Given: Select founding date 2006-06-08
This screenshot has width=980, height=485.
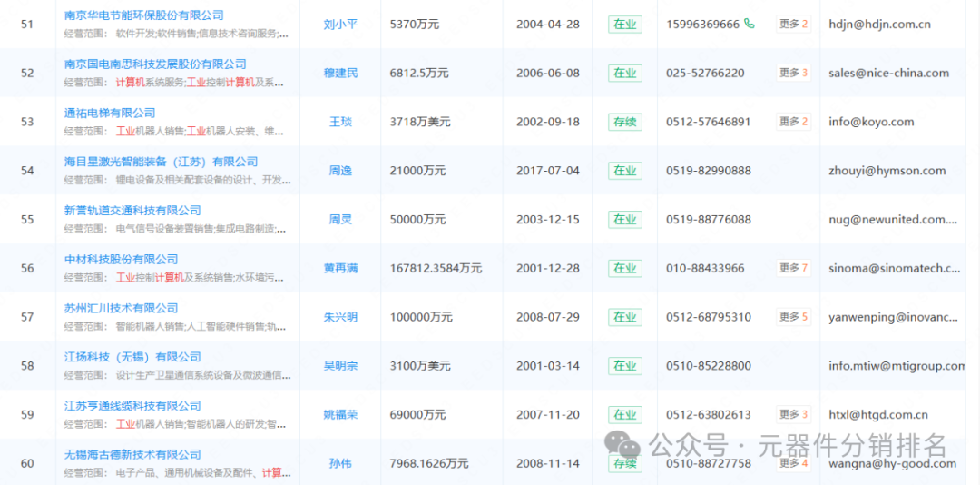Looking at the screenshot, I should [548, 74].
